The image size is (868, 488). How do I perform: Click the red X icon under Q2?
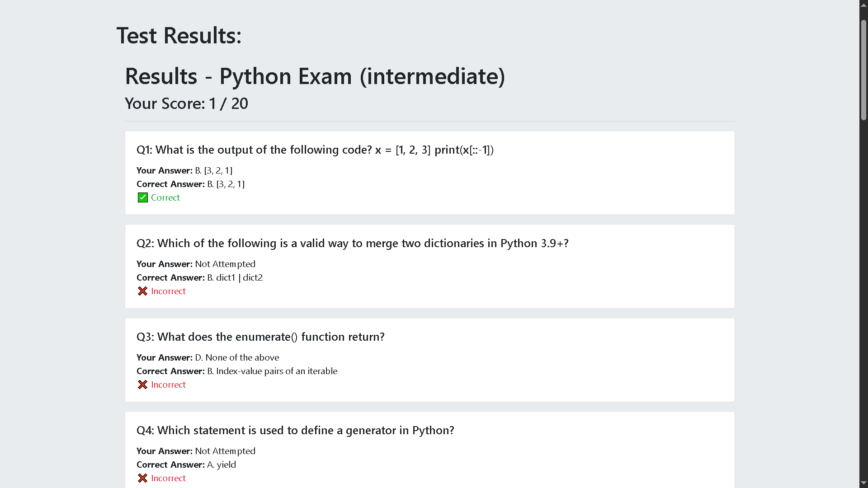coord(142,291)
